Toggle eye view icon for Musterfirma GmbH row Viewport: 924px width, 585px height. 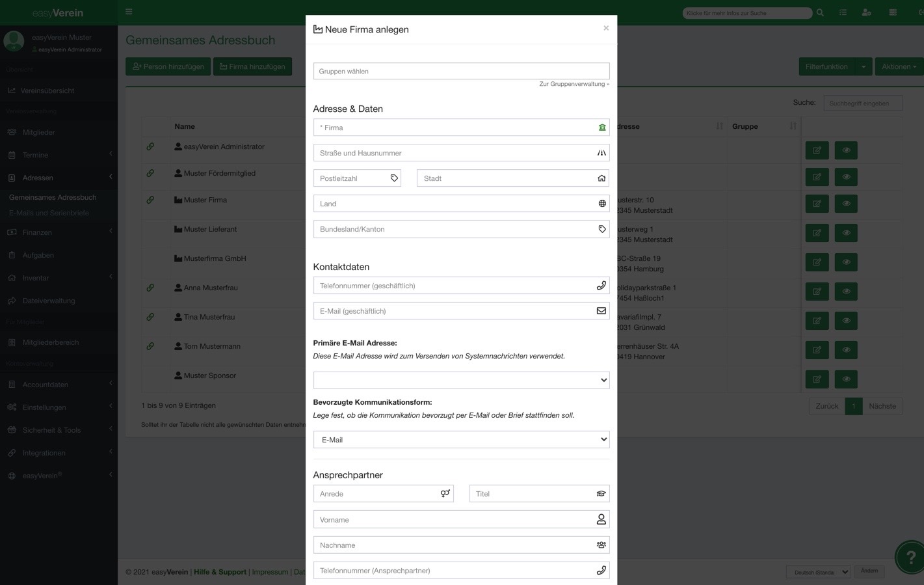click(x=846, y=262)
